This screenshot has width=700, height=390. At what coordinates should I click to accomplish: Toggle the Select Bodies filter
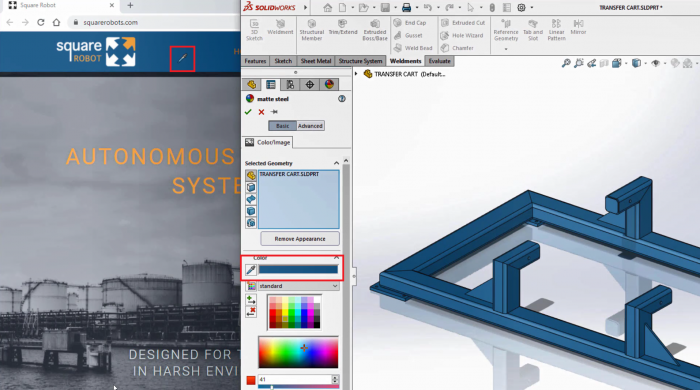click(251, 211)
